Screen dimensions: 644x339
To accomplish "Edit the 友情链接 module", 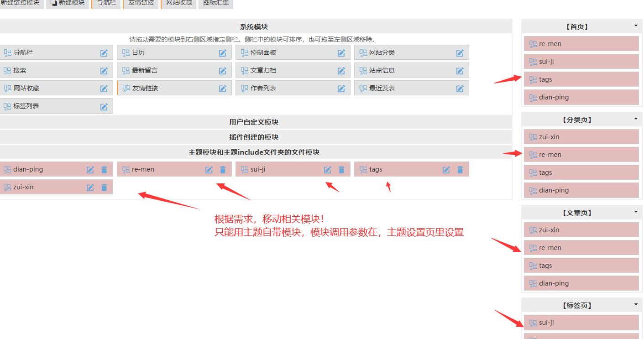I will [x=223, y=89].
